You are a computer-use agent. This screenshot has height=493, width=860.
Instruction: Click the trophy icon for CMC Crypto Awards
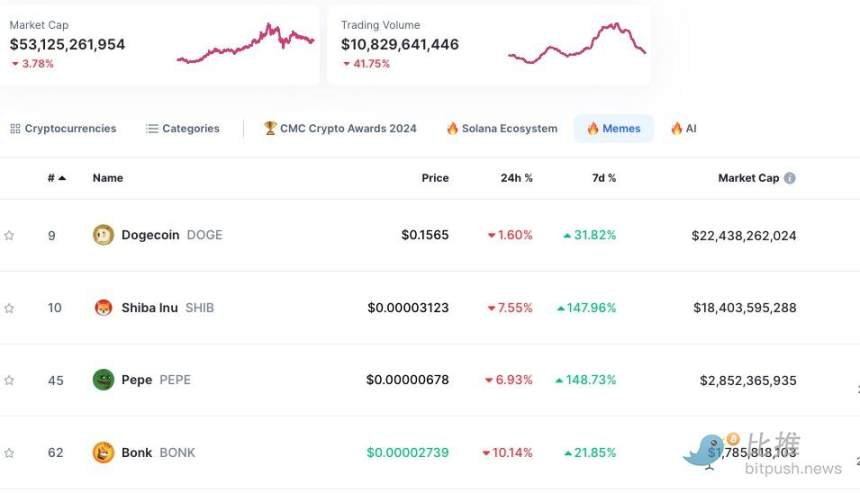pos(270,128)
